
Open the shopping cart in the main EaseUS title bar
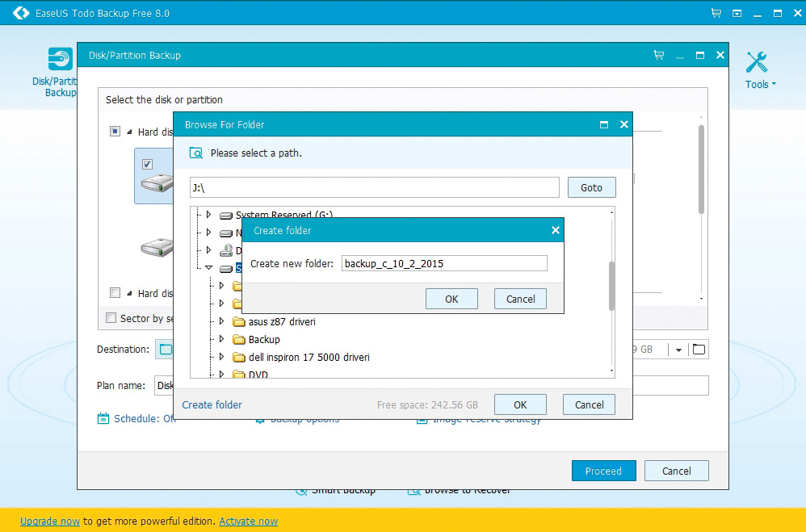[x=716, y=13]
